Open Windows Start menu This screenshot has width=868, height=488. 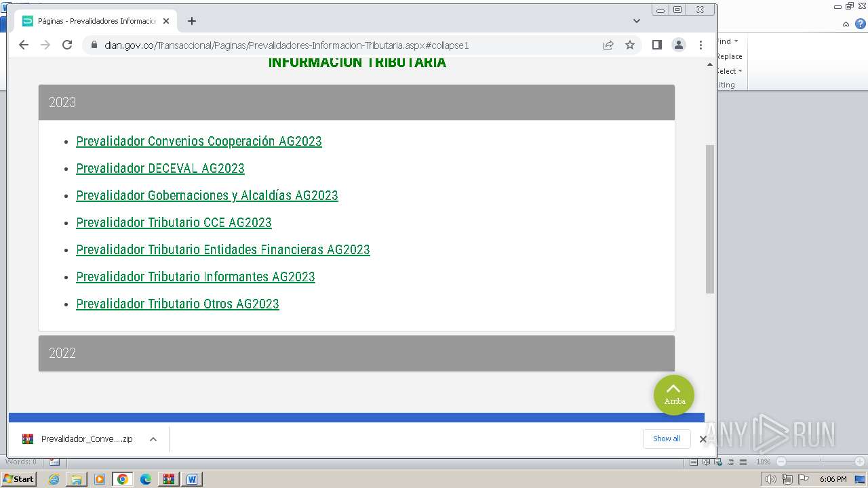pyautogui.click(x=19, y=479)
